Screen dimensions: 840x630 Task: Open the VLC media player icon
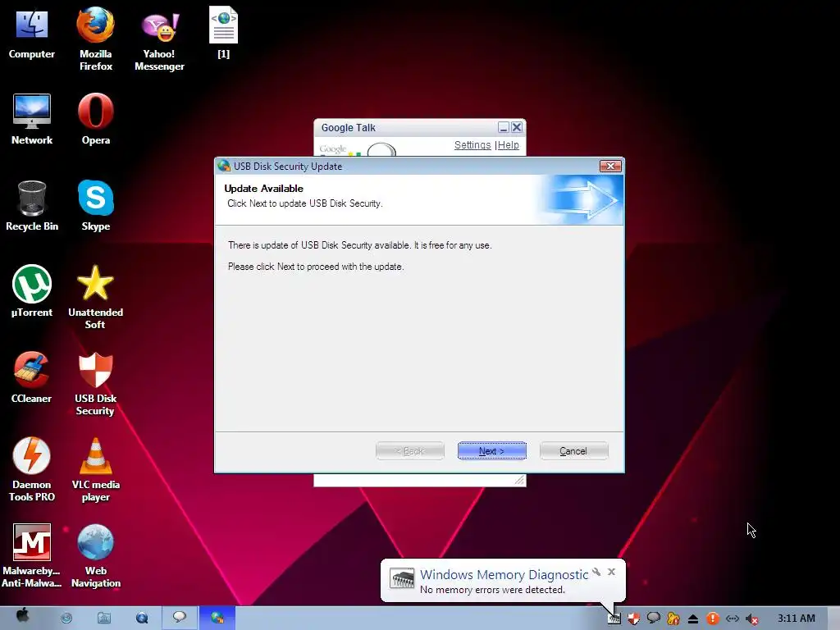coord(95,470)
